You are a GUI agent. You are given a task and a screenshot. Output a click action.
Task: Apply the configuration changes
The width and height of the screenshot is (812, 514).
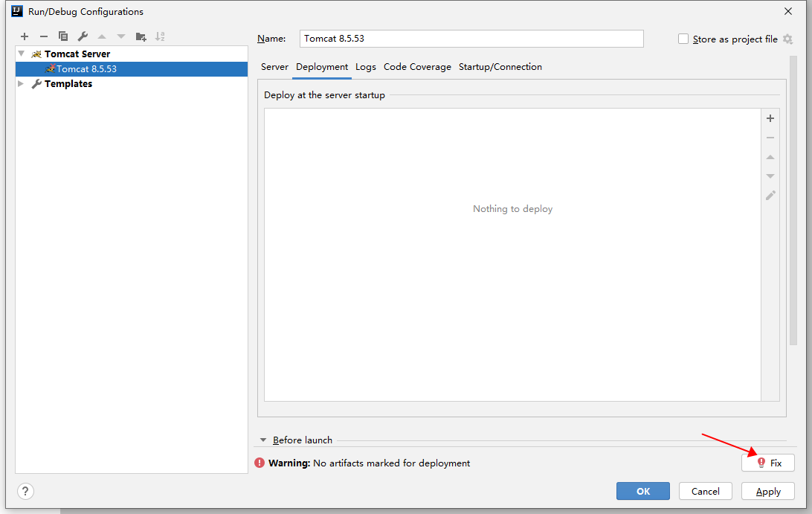pyautogui.click(x=768, y=491)
